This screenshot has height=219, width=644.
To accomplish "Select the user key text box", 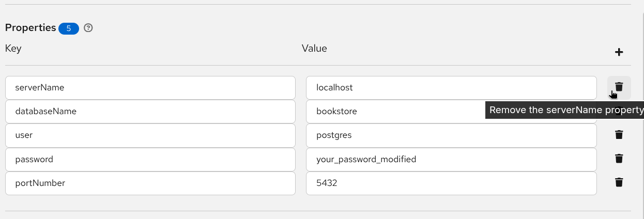I will pos(150,135).
